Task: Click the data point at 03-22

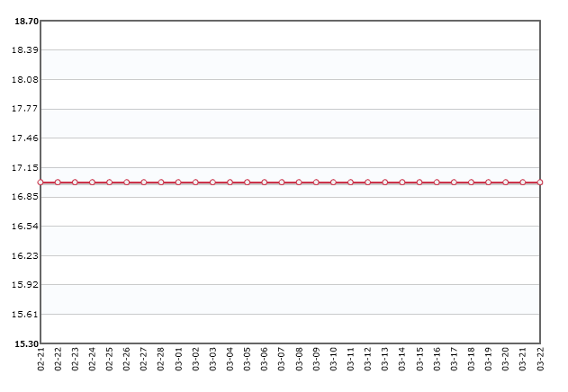Action: tap(540, 183)
